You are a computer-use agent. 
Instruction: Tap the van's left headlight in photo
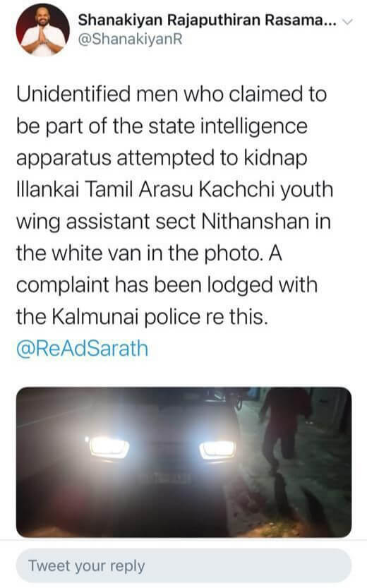click(109, 448)
